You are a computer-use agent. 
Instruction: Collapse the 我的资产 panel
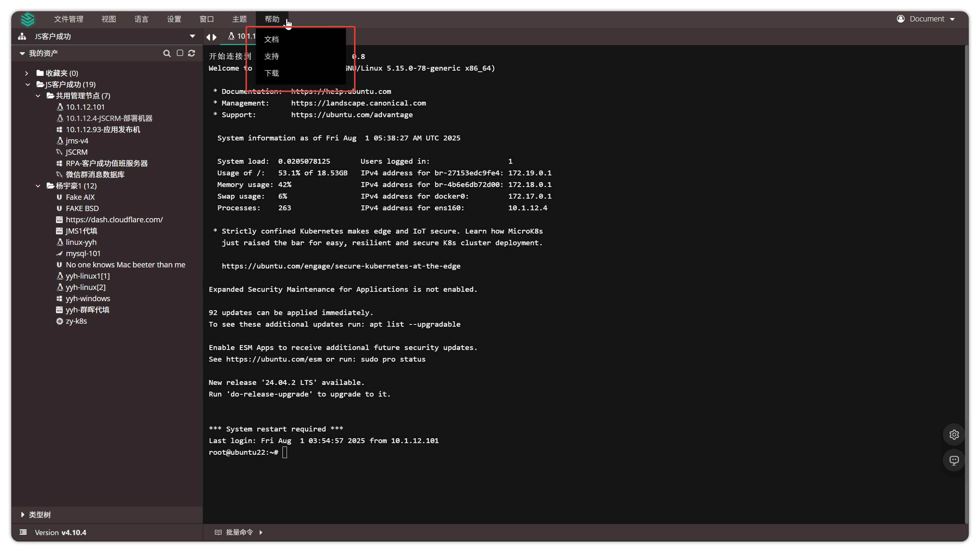[x=23, y=53]
